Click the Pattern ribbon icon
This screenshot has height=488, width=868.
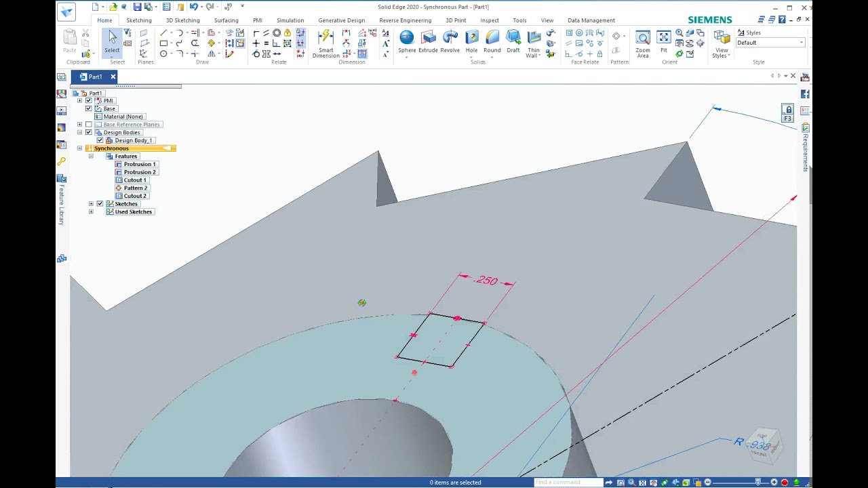[616, 36]
